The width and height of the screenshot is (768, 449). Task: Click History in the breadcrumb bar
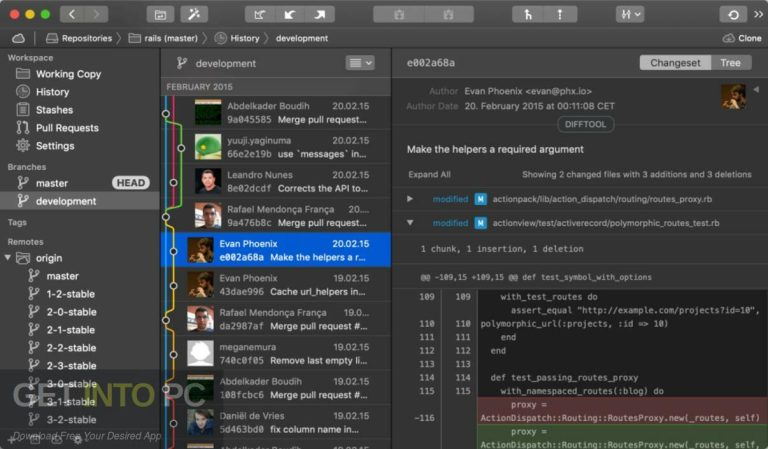tap(245, 38)
